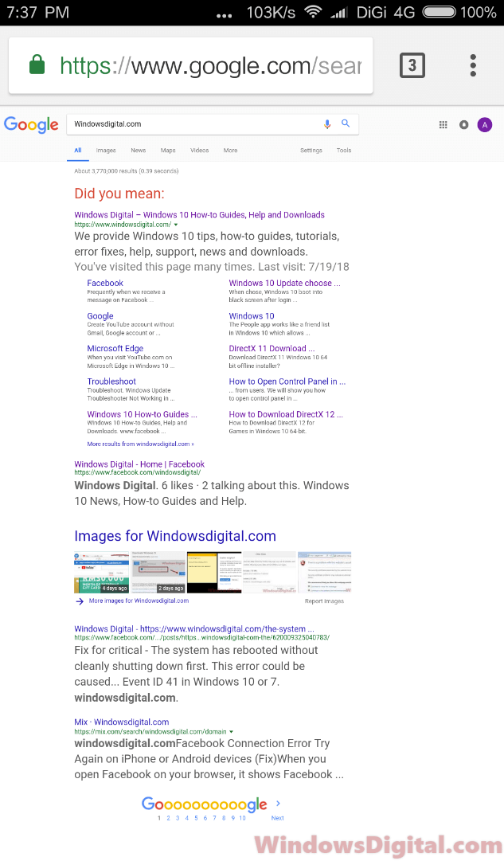Open Images for Windowsdigital.com heading

pyautogui.click(x=175, y=536)
